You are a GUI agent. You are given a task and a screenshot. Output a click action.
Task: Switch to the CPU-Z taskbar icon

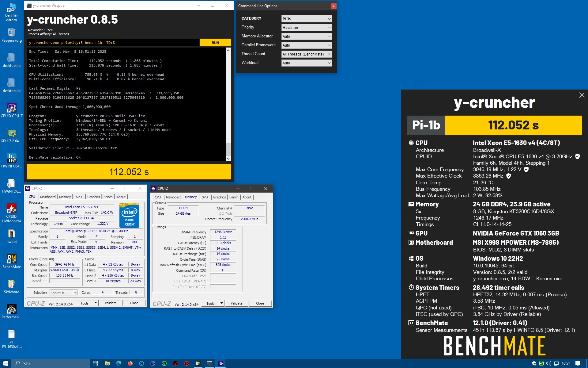point(221,363)
